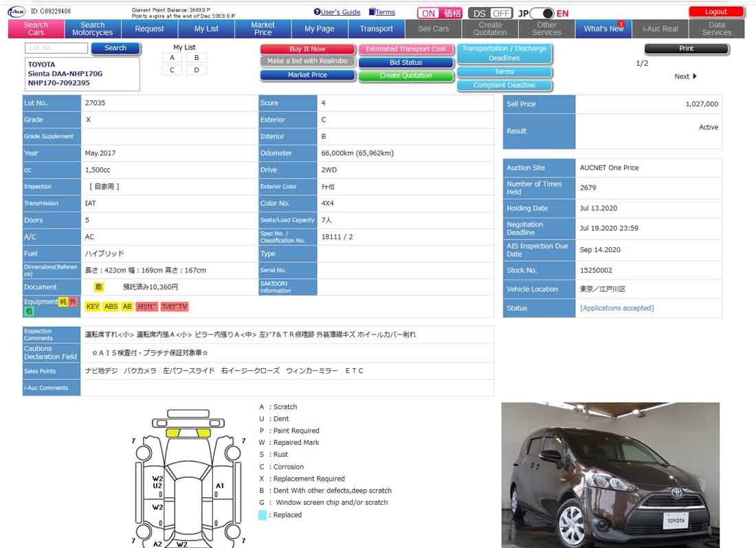756x548 pixels.
Task: Open What's New tab
Action: [x=603, y=29]
